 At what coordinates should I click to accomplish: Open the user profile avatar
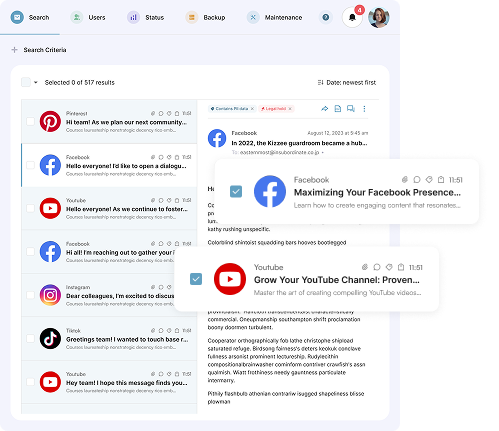pyautogui.click(x=379, y=17)
